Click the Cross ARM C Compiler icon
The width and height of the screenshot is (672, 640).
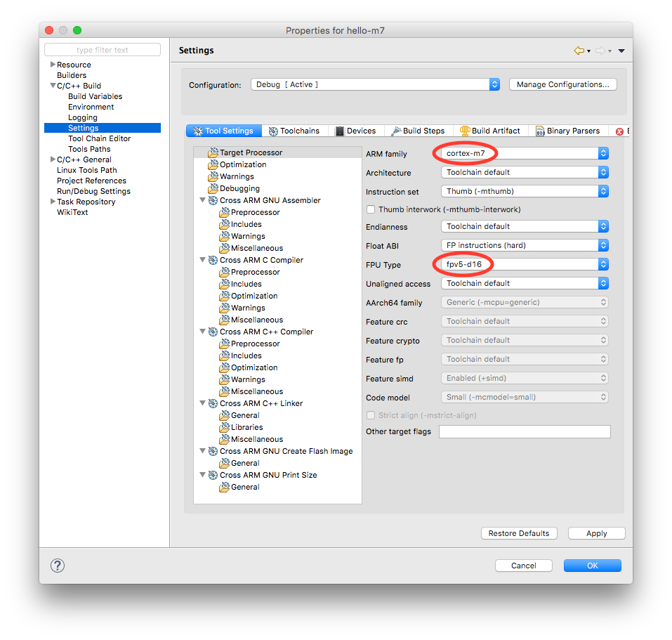coord(213,260)
